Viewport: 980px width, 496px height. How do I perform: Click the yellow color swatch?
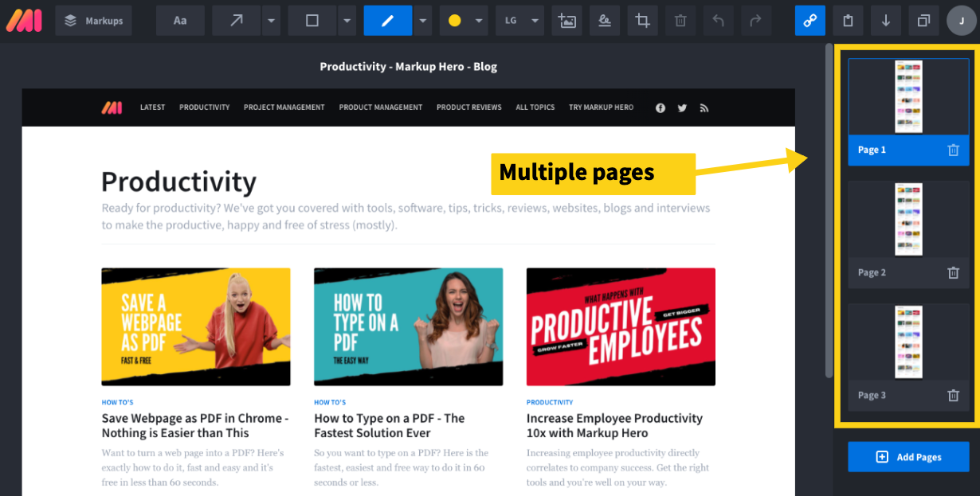(x=455, y=21)
